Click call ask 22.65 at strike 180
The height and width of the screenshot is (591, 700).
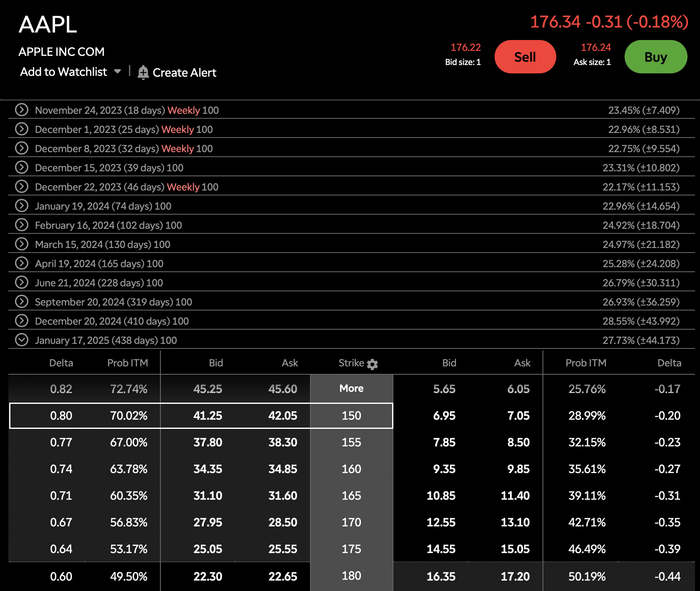coord(282,576)
